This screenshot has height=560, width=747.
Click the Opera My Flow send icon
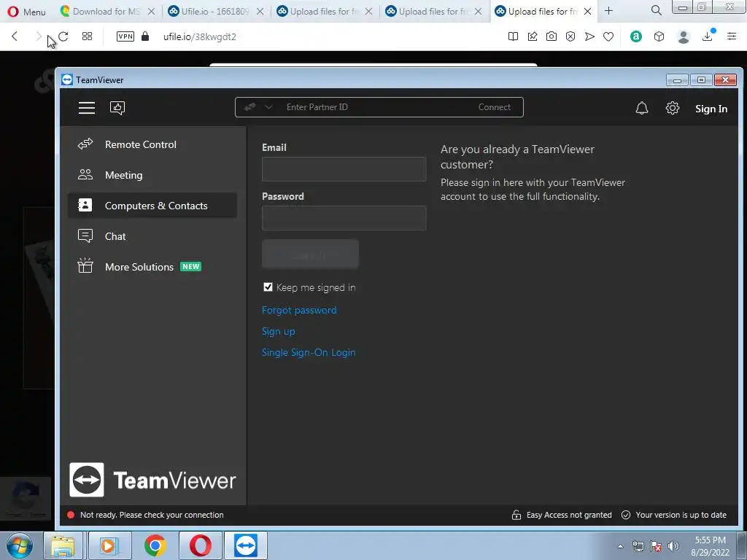click(x=589, y=36)
